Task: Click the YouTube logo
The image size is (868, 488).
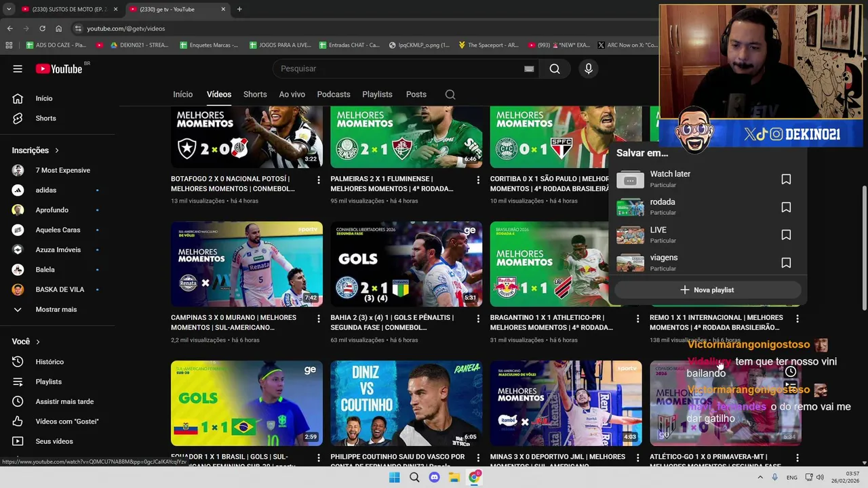Action: 58,68
